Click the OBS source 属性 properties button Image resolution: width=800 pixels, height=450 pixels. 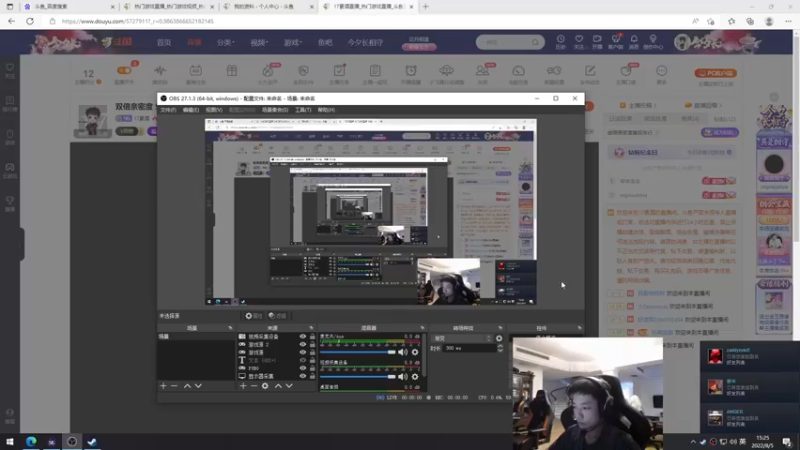click(x=254, y=316)
